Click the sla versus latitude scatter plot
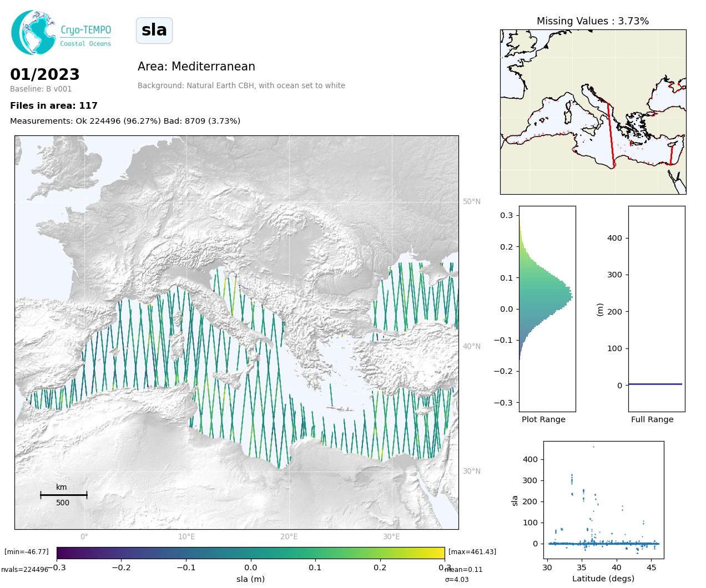This screenshot has height=588, width=706. pyautogui.click(x=604, y=500)
